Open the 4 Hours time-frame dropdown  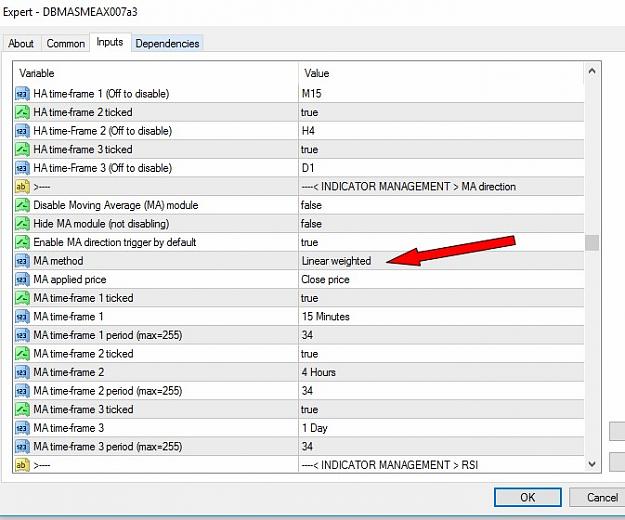pyautogui.click(x=318, y=372)
